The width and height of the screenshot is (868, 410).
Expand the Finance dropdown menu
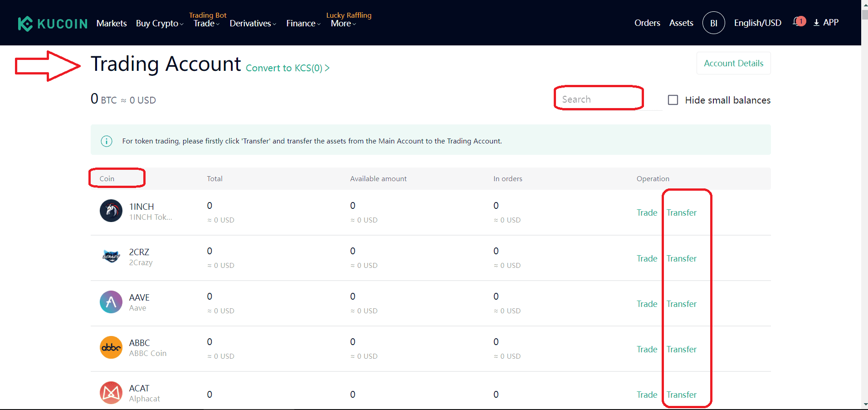[303, 23]
